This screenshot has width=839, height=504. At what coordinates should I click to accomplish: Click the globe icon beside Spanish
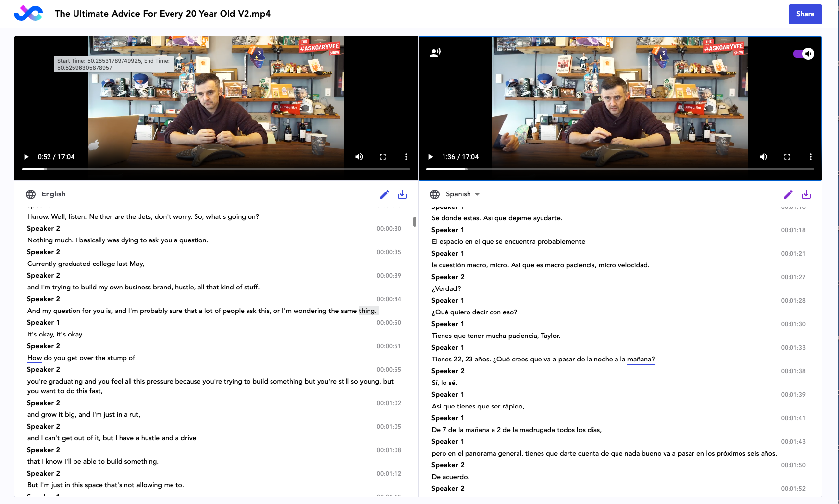pyautogui.click(x=435, y=194)
